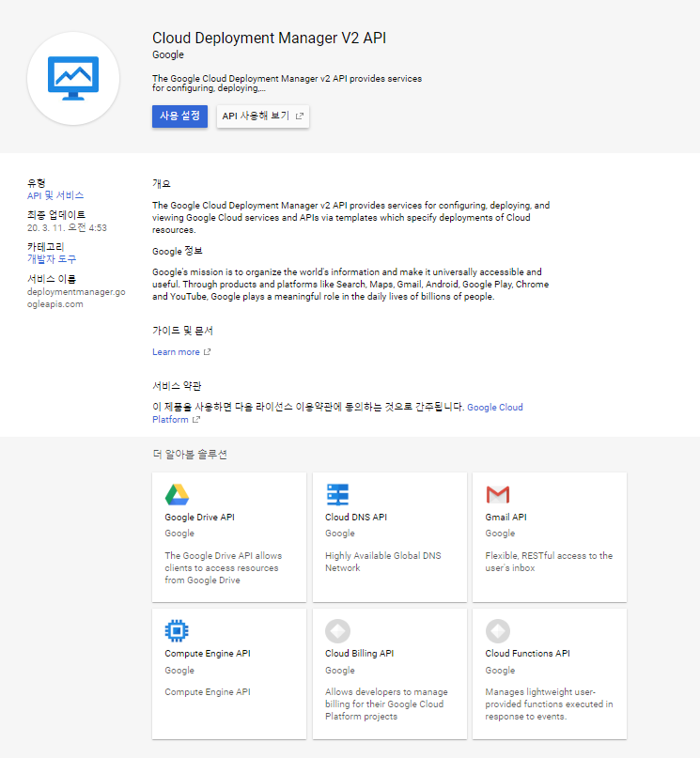700x758 pixels.
Task: Click the Cloud Billing API icon
Action: 337,631
